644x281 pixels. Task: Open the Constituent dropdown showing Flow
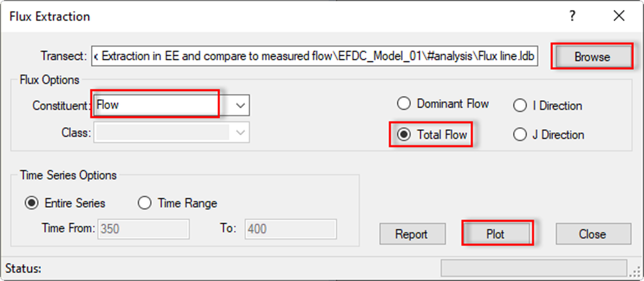[154, 105]
